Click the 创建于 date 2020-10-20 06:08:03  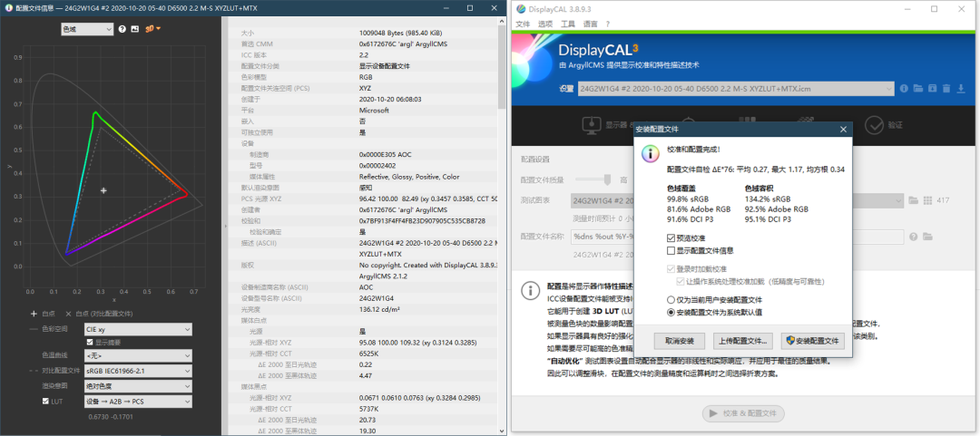coord(390,99)
